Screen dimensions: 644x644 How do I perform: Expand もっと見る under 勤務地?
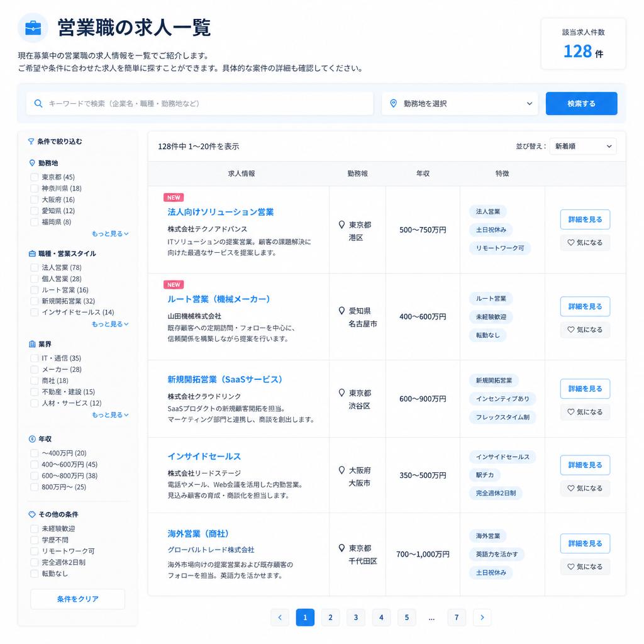click(x=109, y=234)
